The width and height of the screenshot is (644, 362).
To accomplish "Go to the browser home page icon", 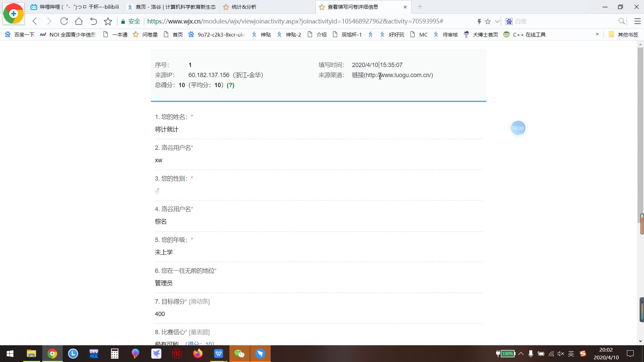I will tap(79, 21).
